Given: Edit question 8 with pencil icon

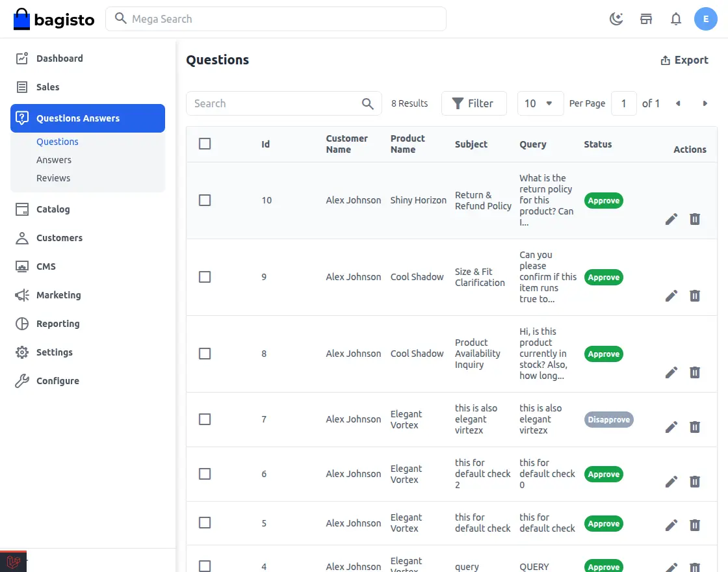Looking at the screenshot, I should click(x=671, y=372).
